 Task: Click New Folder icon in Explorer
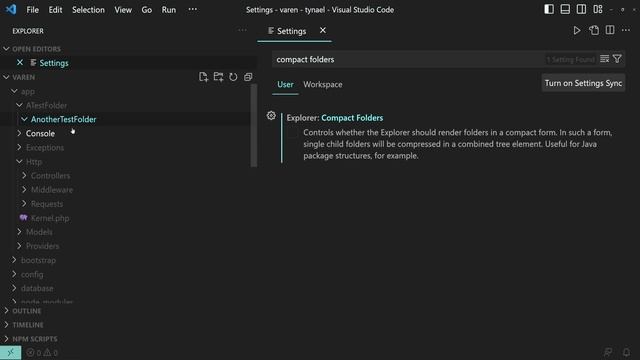pos(218,77)
